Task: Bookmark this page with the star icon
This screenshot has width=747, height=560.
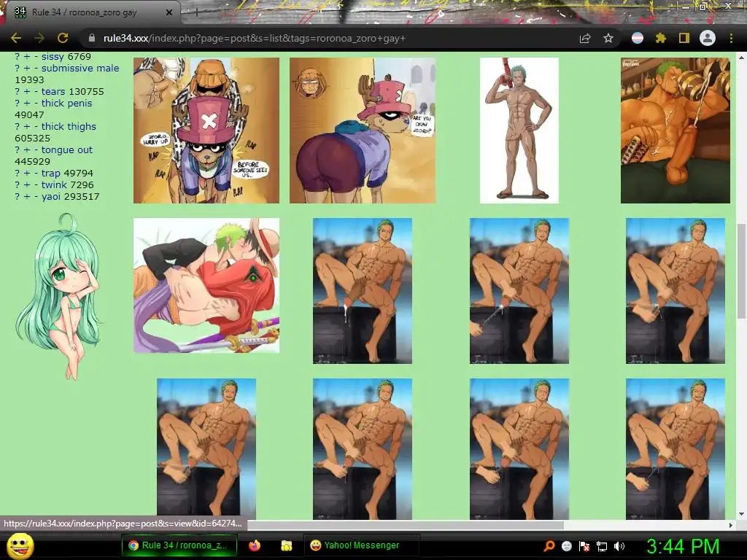Action: pyautogui.click(x=608, y=38)
